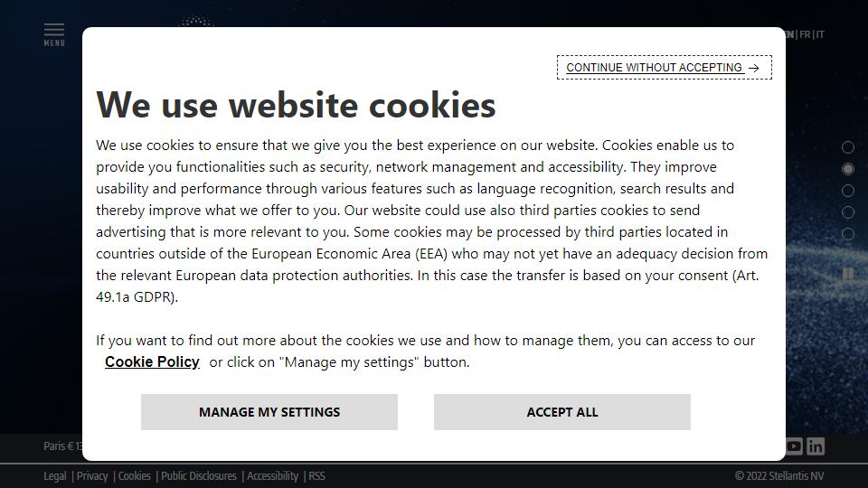The image size is (868, 488).
Task: Switch language to FR
Action: point(805,34)
